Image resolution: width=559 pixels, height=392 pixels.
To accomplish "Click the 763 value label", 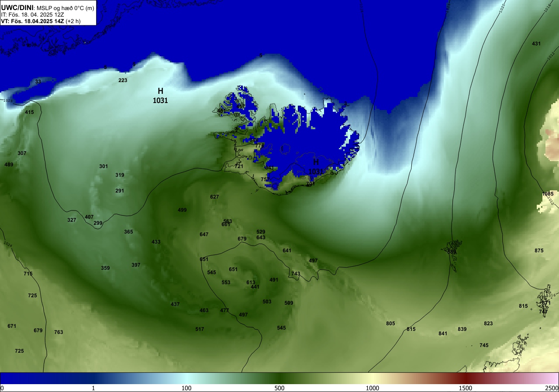I will (59, 332).
